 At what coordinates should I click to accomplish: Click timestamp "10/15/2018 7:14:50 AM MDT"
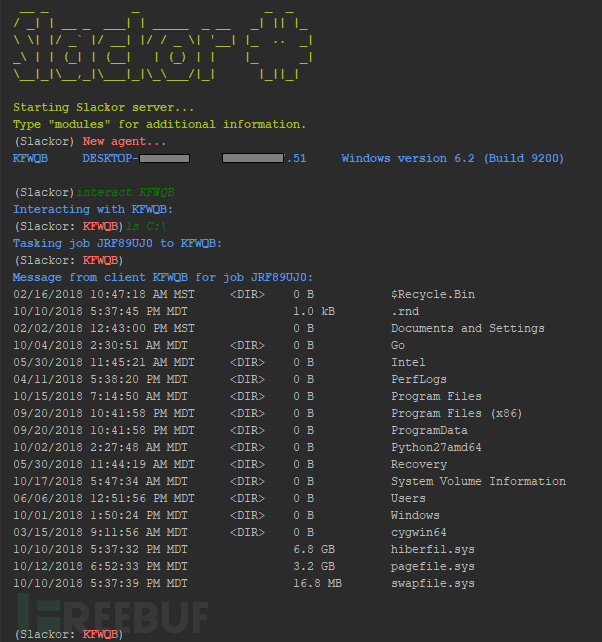(x=100, y=397)
